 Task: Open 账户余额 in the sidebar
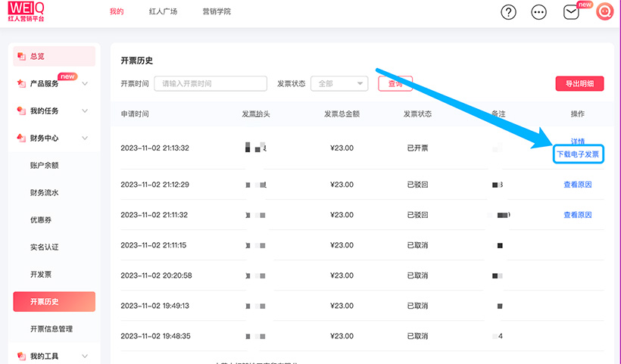click(x=45, y=165)
